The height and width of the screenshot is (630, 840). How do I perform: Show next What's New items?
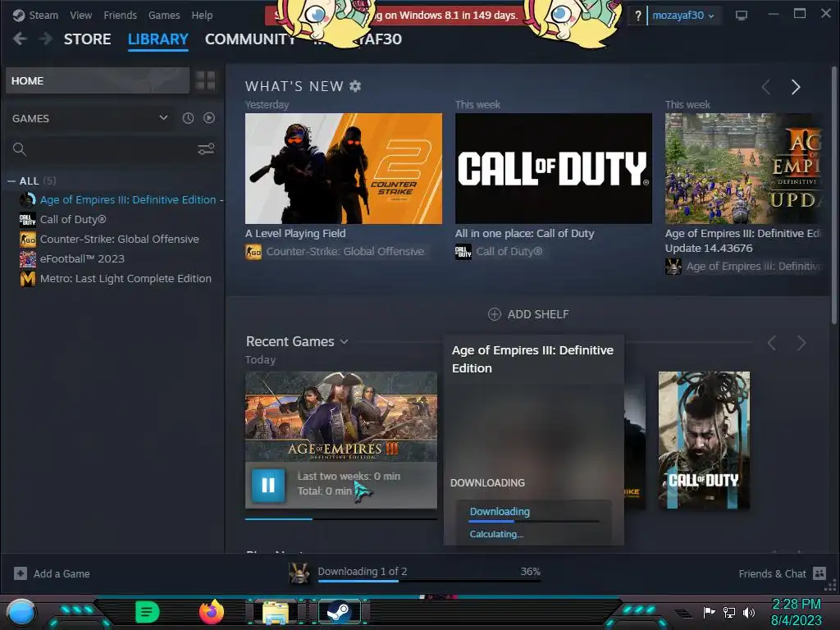click(x=796, y=87)
